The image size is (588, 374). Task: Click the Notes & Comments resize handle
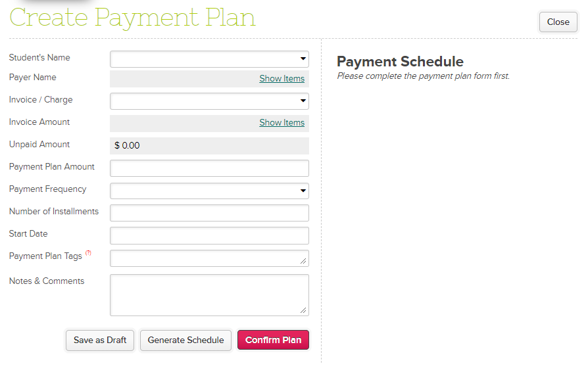coord(303,310)
